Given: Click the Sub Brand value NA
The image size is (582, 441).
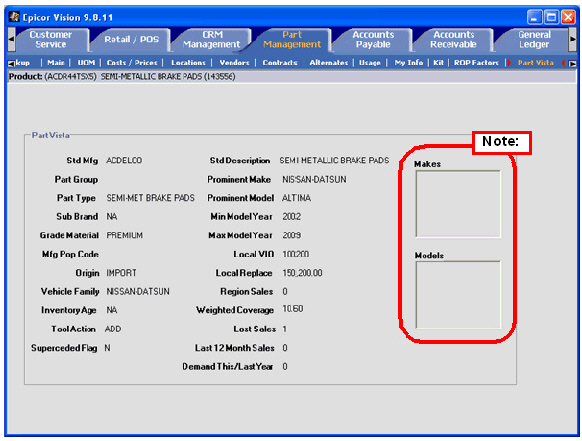Looking at the screenshot, I should click(112, 217).
